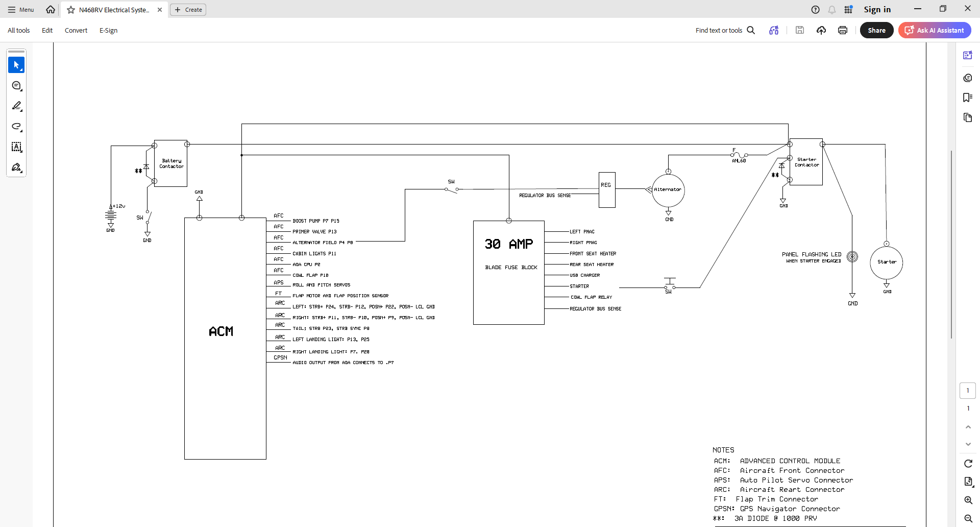
Task: Zoom out of the document
Action: tap(968, 518)
